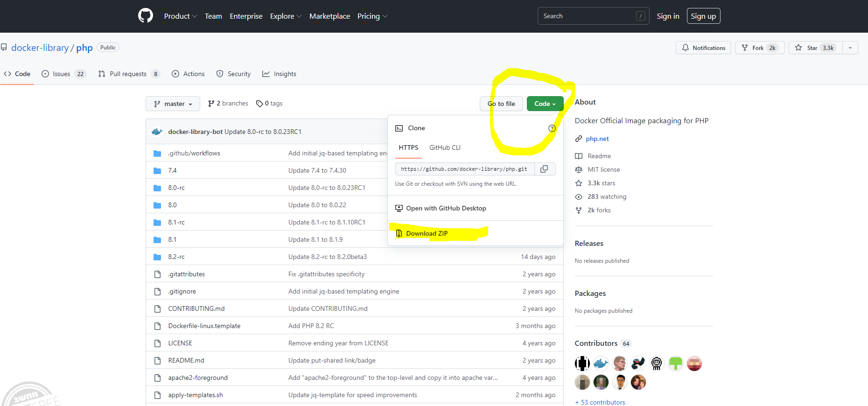Screen dimensions: 868x406
Task: Open the clone help question mark icon
Action: pos(552,128)
